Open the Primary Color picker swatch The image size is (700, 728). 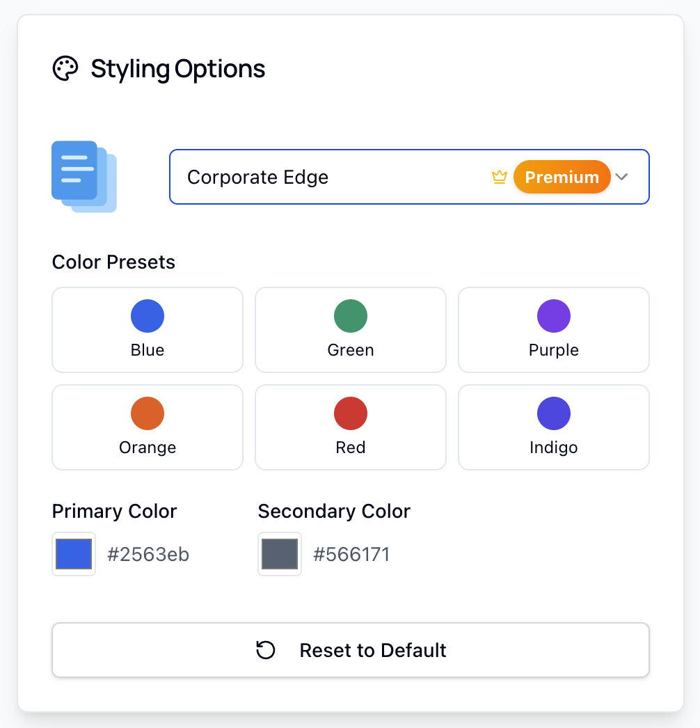[x=73, y=554]
